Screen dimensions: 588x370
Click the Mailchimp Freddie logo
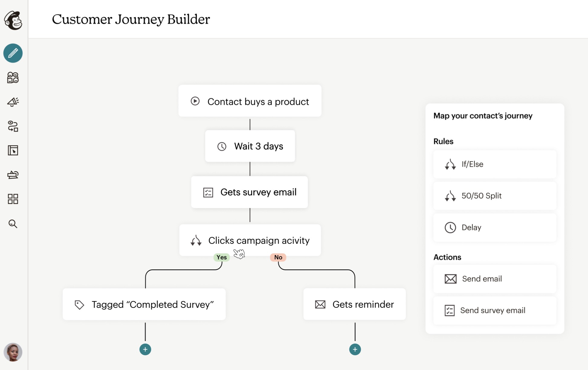point(13,20)
